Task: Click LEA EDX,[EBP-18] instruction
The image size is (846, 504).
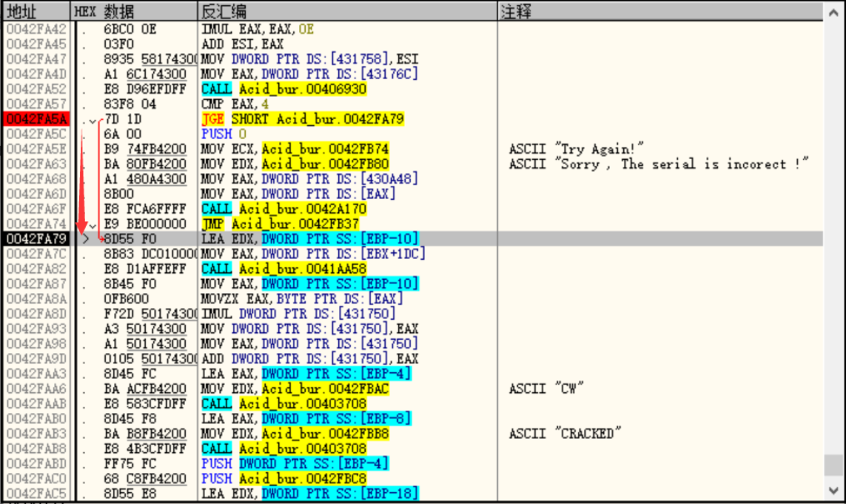Action: [309, 493]
